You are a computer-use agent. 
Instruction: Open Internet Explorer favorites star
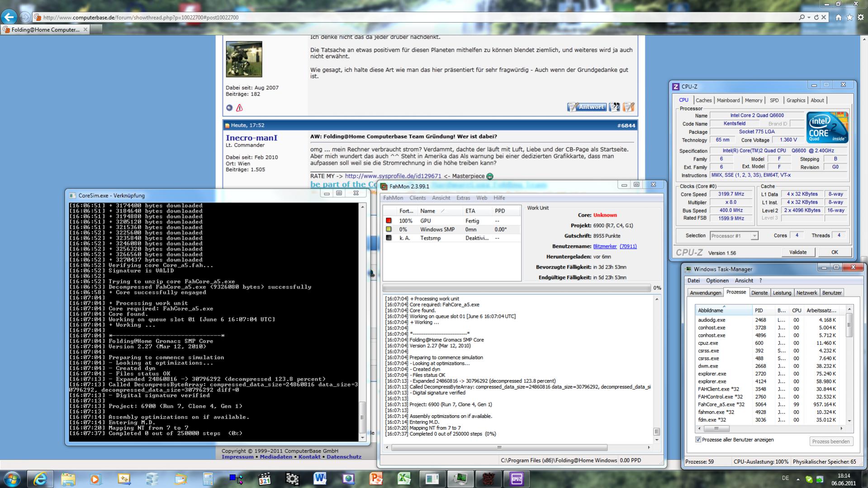click(849, 17)
